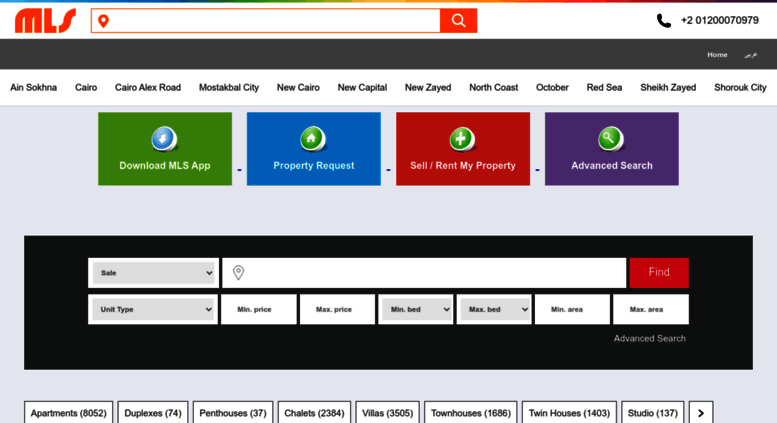Screen dimensions: 777x423
Task: Open the Home menu item
Action: (717, 55)
